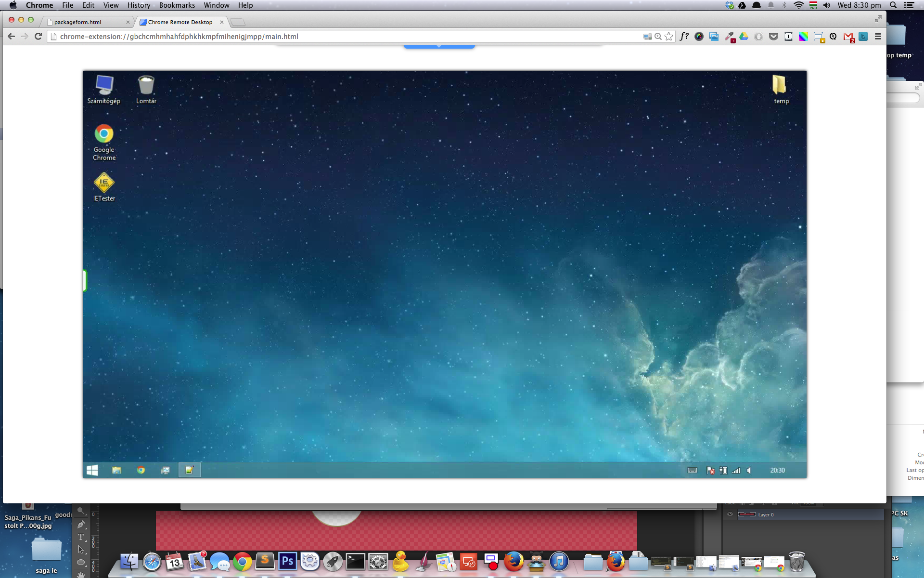Click the Chrome Remote Desktop blue toolbar handle
Image resolution: width=924 pixels, height=578 pixels.
tap(439, 46)
